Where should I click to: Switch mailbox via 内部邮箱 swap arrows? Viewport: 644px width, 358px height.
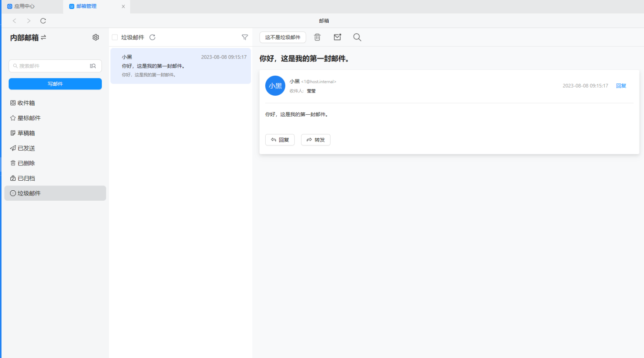44,37
